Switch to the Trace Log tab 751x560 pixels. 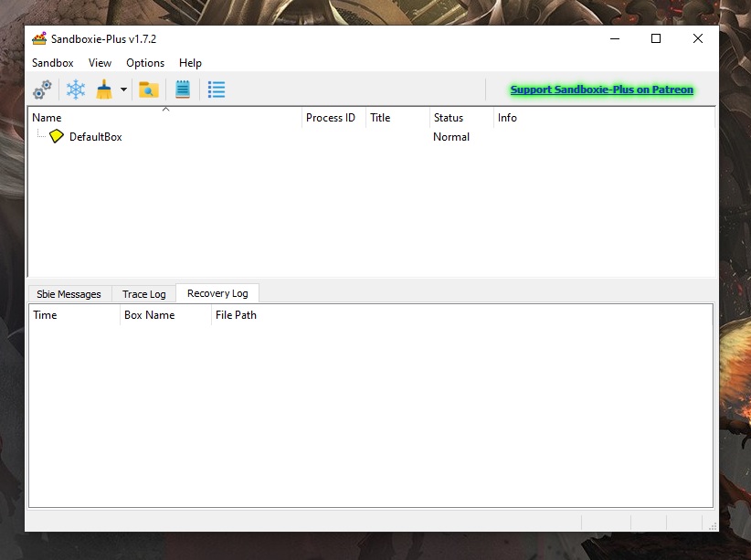click(143, 294)
